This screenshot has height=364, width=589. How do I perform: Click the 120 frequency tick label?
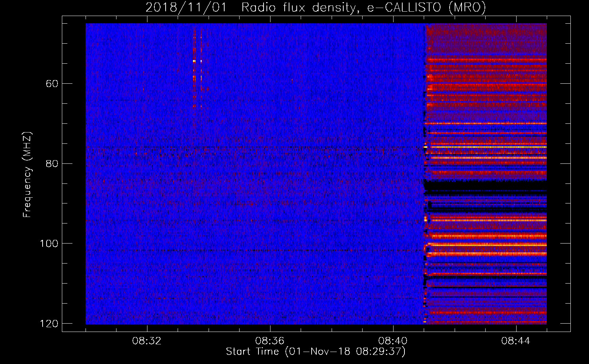[x=49, y=324]
